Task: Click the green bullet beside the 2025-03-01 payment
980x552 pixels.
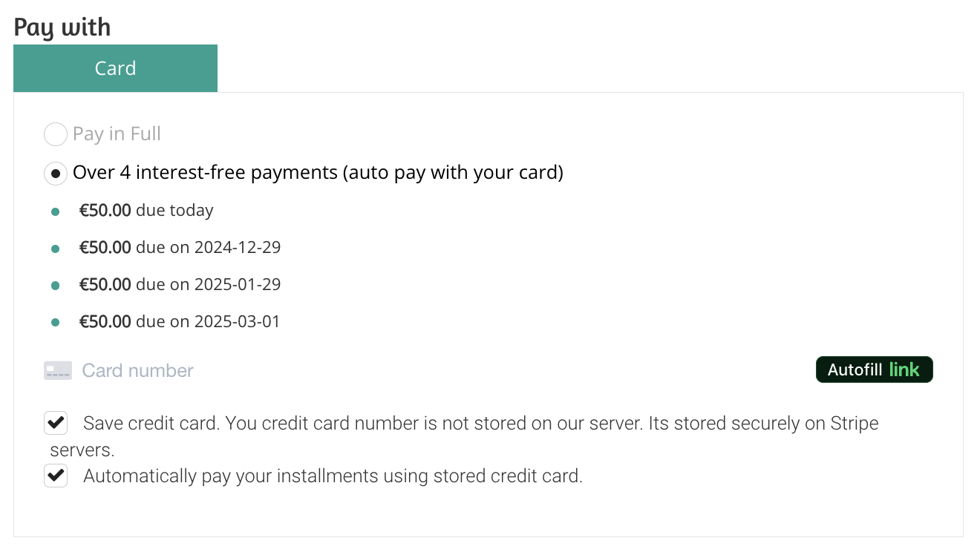Action: point(55,323)
